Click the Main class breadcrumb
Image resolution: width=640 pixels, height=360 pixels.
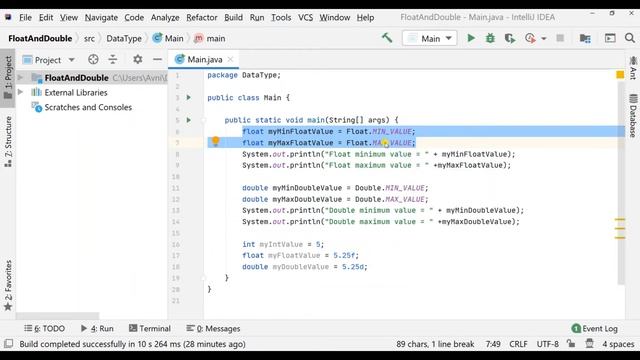click(168, 38)
